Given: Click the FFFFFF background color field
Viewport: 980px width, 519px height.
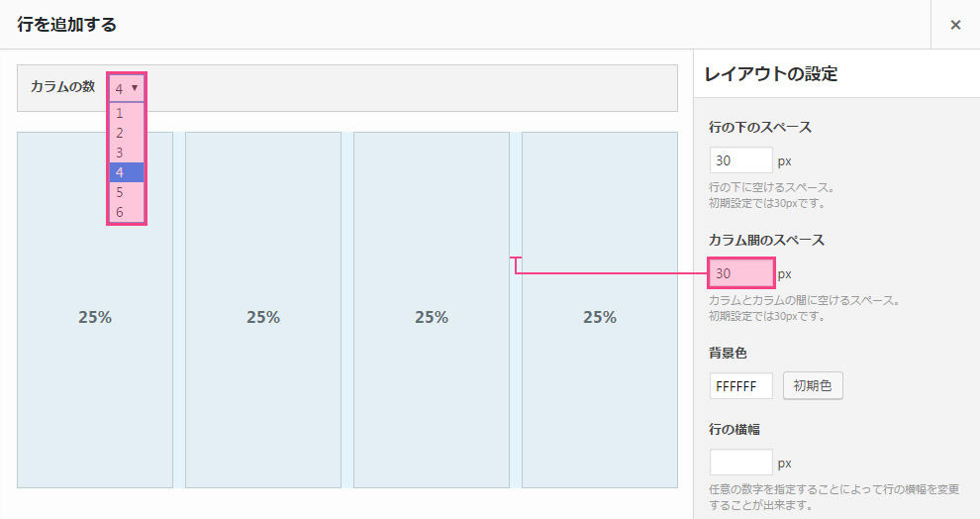Looking at the screenshot, I should 740,386.
